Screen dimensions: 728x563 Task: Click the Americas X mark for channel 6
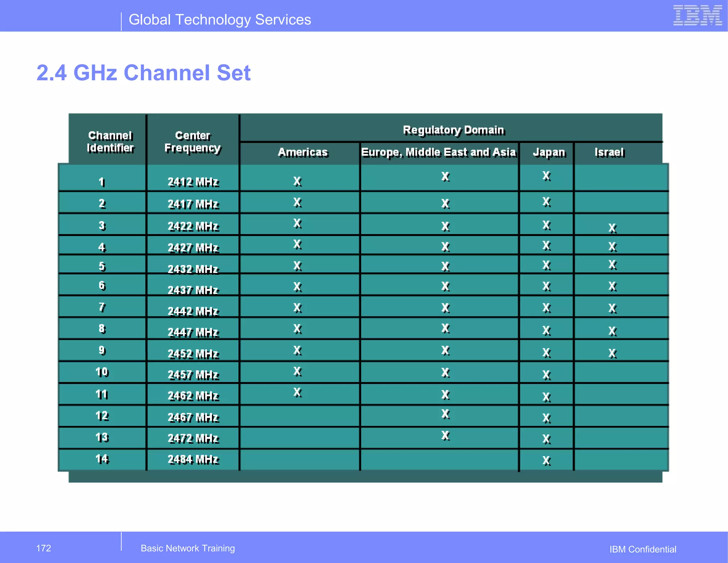[x=298, y=287]
